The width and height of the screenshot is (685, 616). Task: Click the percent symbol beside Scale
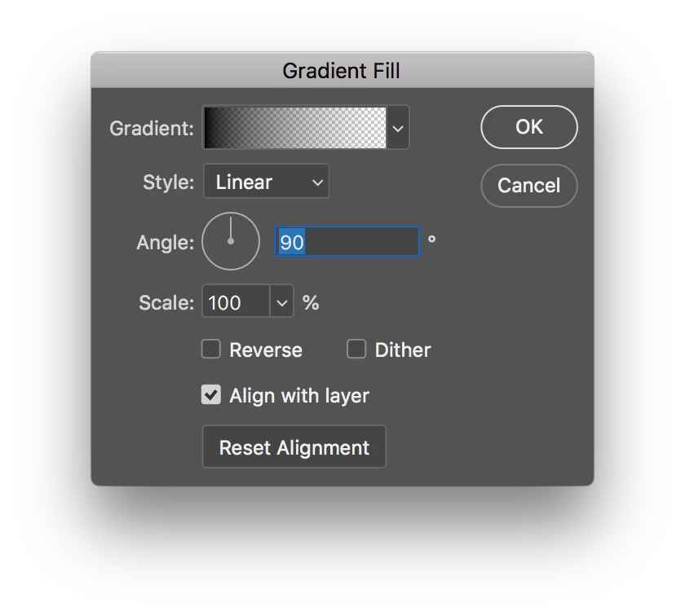tap(311, 303)
